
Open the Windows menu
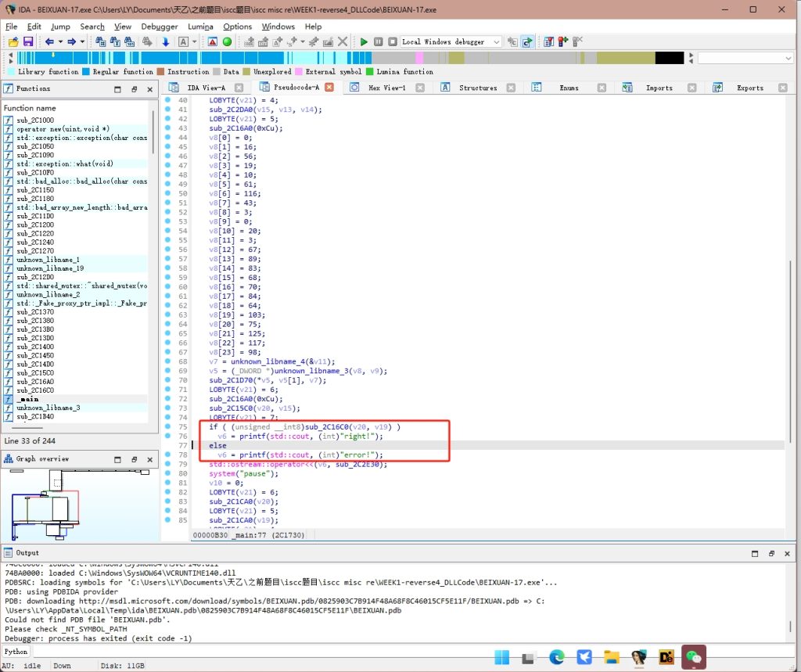(x=278, y=27)
